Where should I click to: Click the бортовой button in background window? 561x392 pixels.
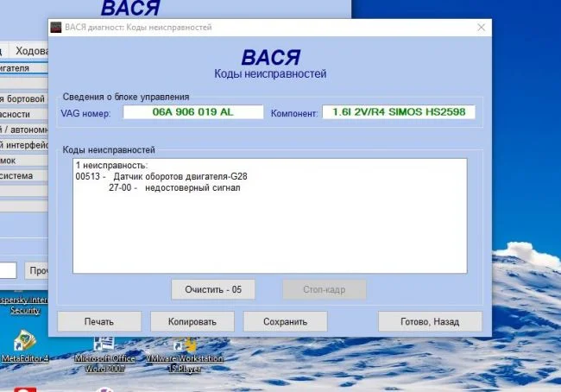[22, 99]
